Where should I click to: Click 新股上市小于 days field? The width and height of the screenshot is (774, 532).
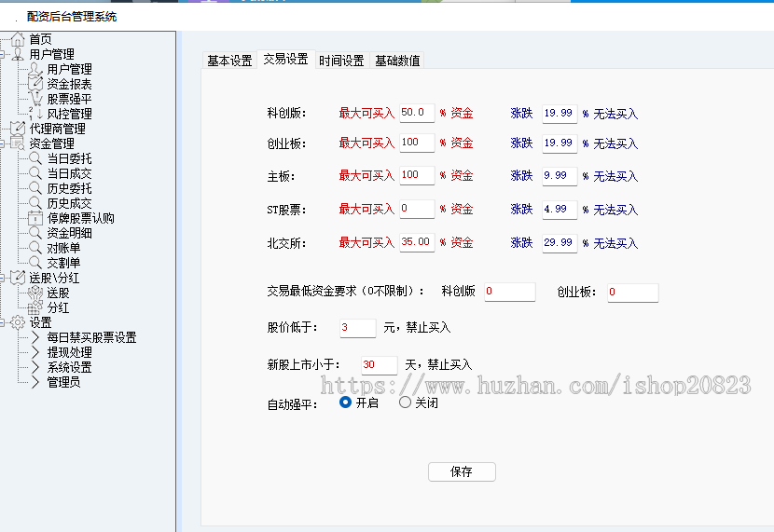[x=380, y=365]
